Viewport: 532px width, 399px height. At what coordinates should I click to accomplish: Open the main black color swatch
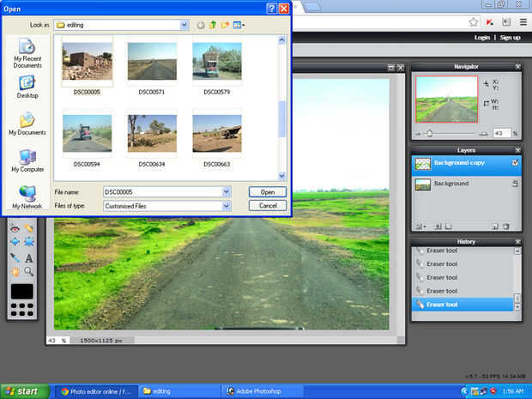(x=22, y=292)
